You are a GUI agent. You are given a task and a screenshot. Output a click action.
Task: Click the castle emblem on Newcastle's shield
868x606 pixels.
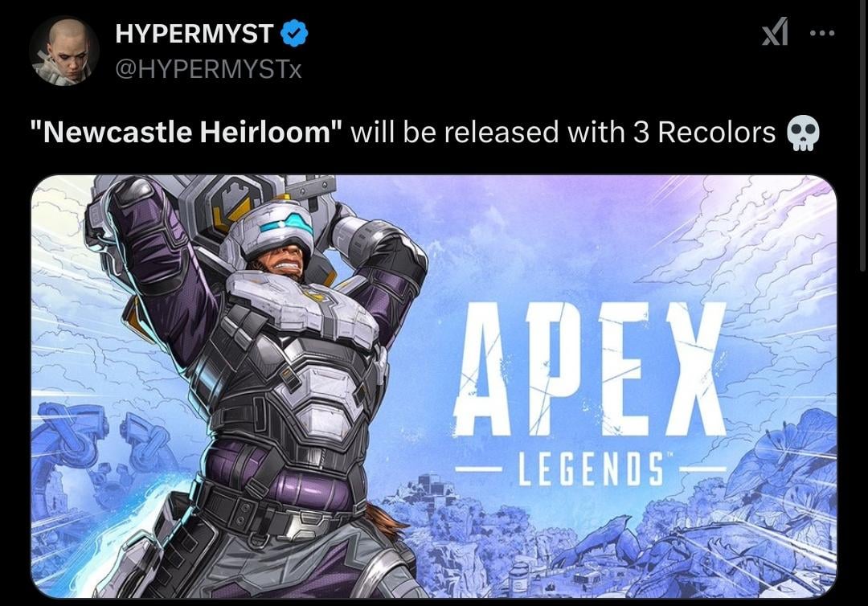231,206
